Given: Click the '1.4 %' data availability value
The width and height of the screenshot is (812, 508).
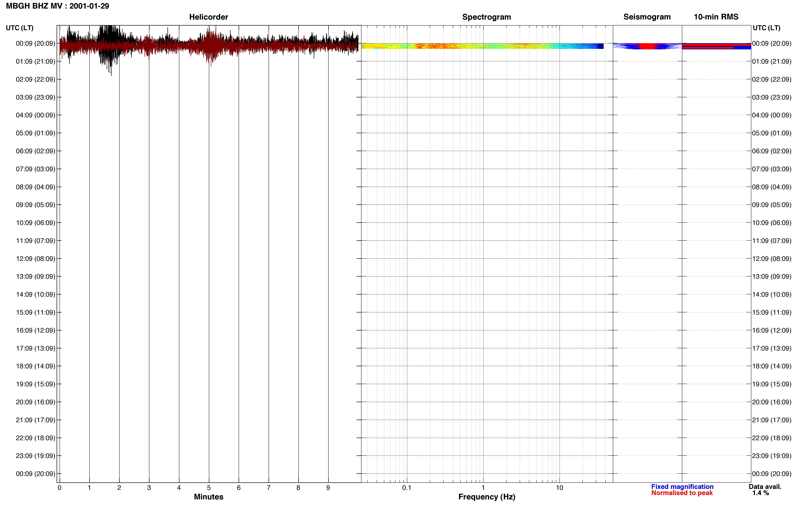Looking at the screenshot, I should pyautogui.click(x=760, y=493).
